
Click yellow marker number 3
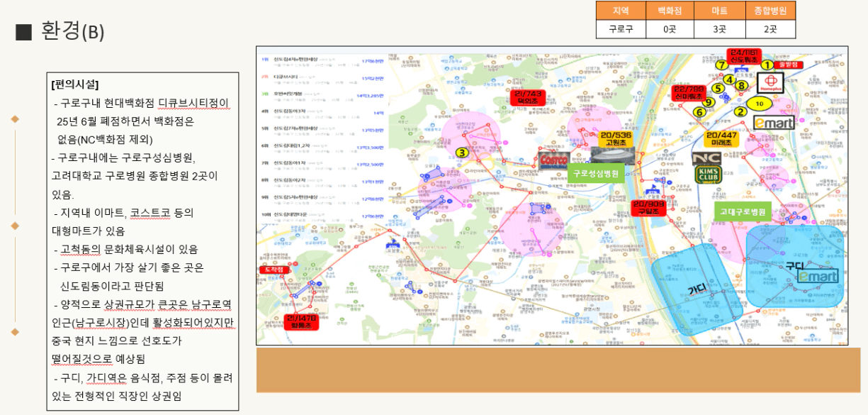462,152
